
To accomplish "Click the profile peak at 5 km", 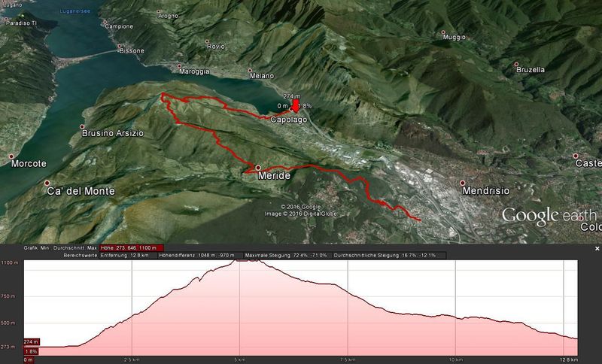I will point(247,260).
